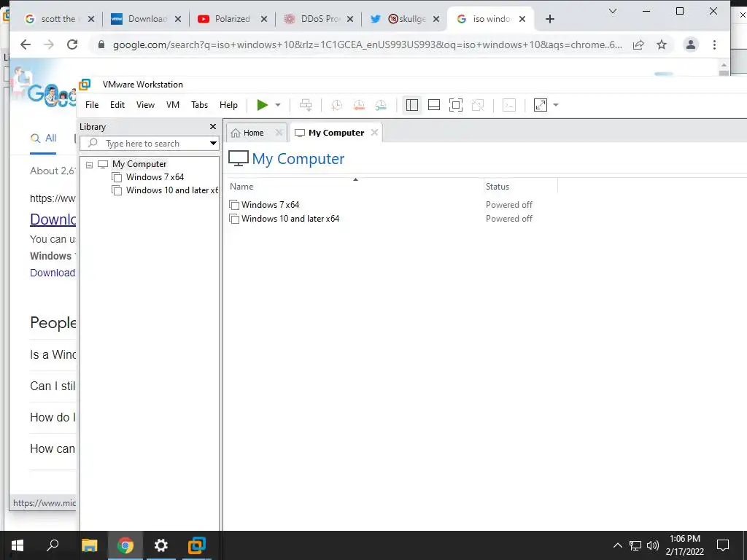Open the Snapshot Manager wrench-clock icon
The width and height of the screenshot is (747, 560).
(381, 105)
